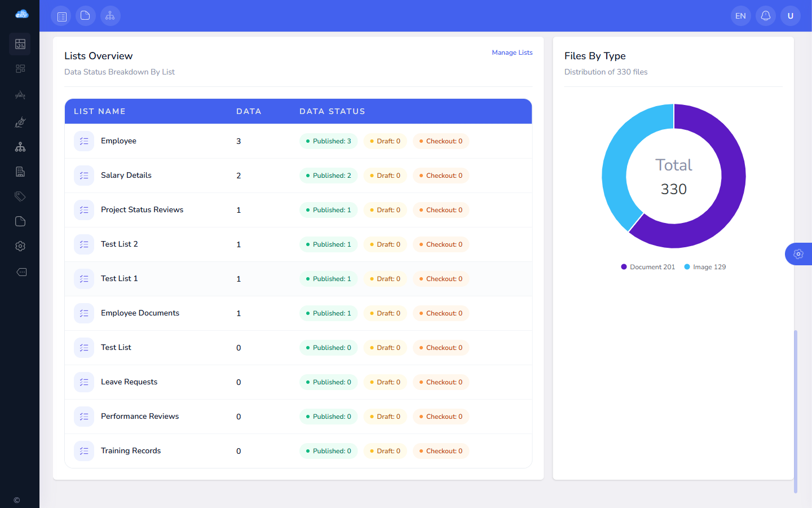812x508 pixels.
Task: Click the Employee row list icon
Action: 84,141
